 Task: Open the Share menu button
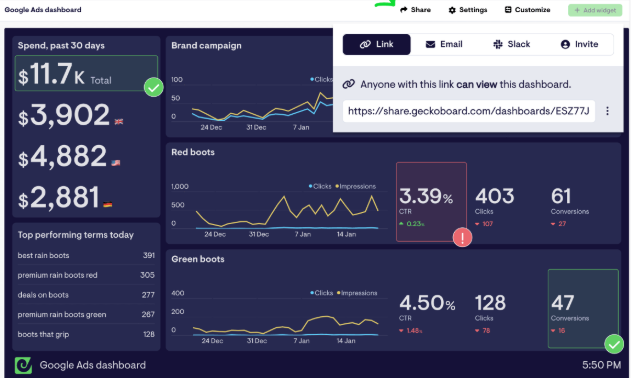point(415,10)
